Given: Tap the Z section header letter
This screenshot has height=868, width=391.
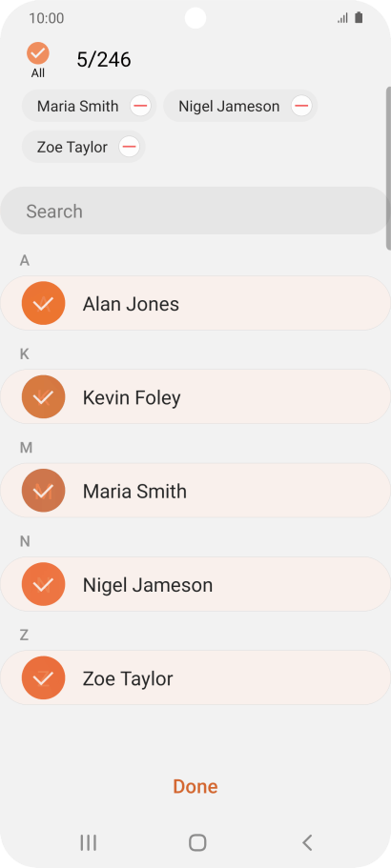Looking at the screenshot, I should pyautogui.click(x=24, y=635).
